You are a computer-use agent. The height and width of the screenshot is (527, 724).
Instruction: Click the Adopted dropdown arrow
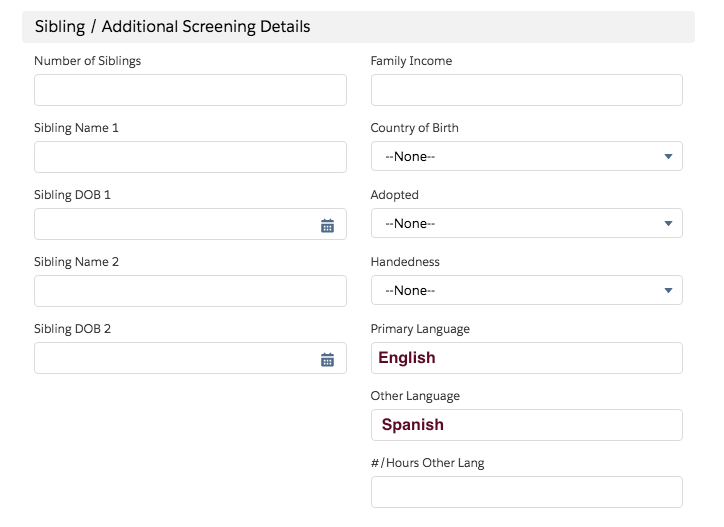pos(668,224)
